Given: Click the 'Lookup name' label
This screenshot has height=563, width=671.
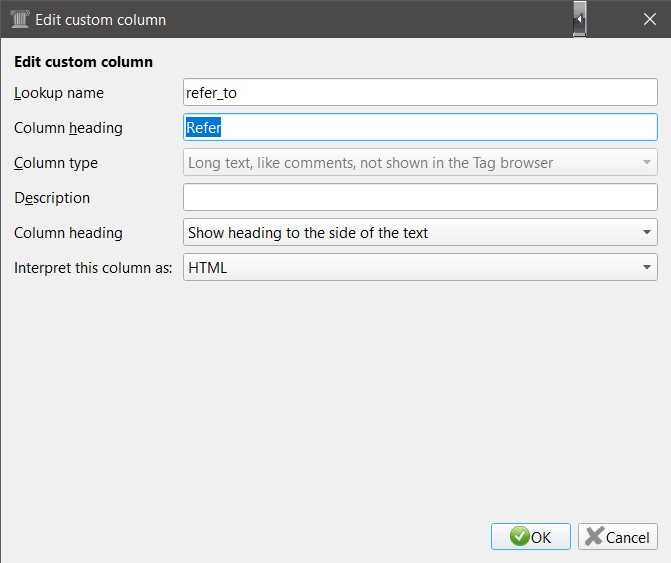Looking at the screenshot, I should (x=59, y=93).
